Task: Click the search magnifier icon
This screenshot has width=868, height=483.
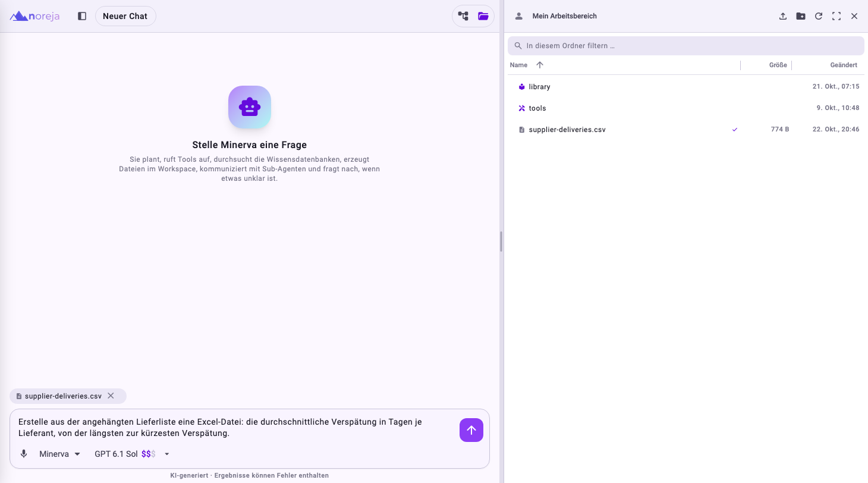Action: [518, 46]
